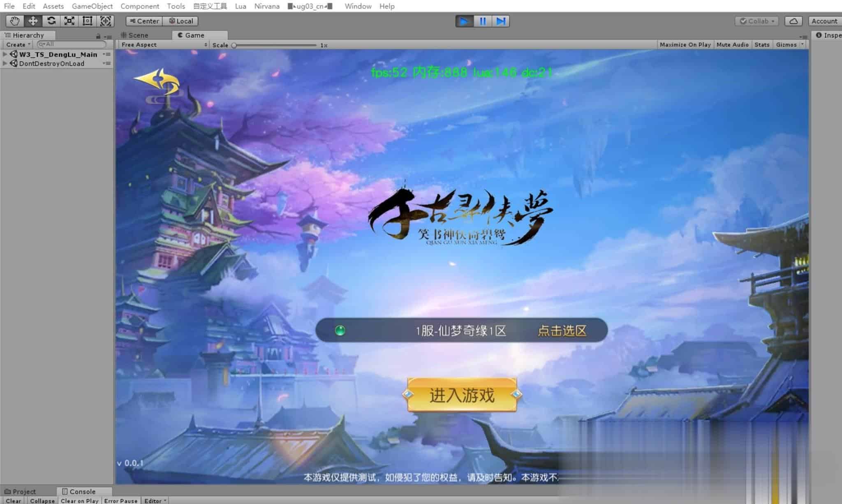Open the Console Editor dropdown

coord(155,501)
